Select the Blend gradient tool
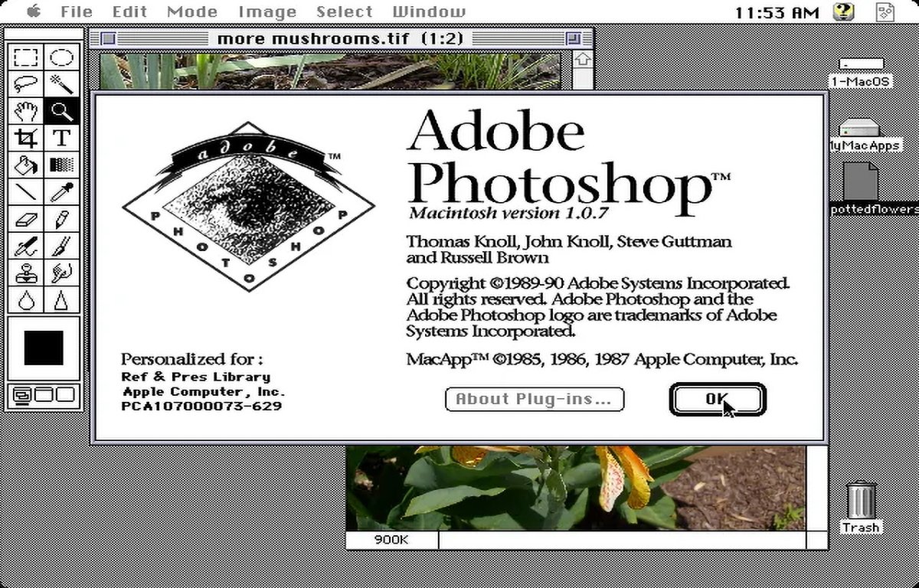 (61, 165)
